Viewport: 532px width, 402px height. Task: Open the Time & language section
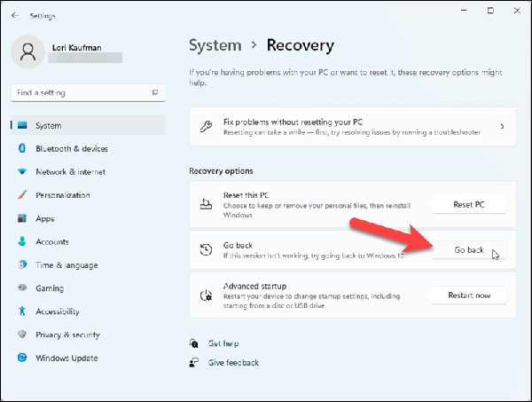coord(66,265)
